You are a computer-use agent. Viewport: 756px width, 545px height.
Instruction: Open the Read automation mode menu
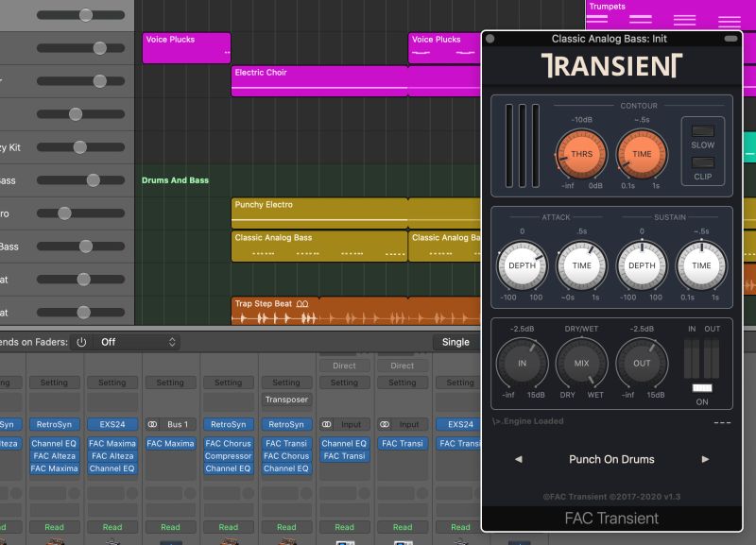(x=54, y=527)
